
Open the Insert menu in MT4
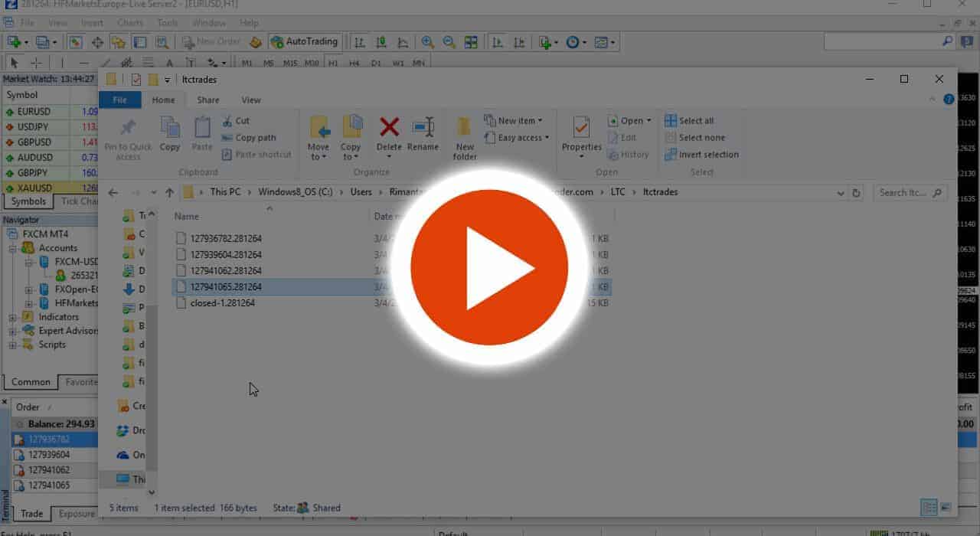click(93, 23)
